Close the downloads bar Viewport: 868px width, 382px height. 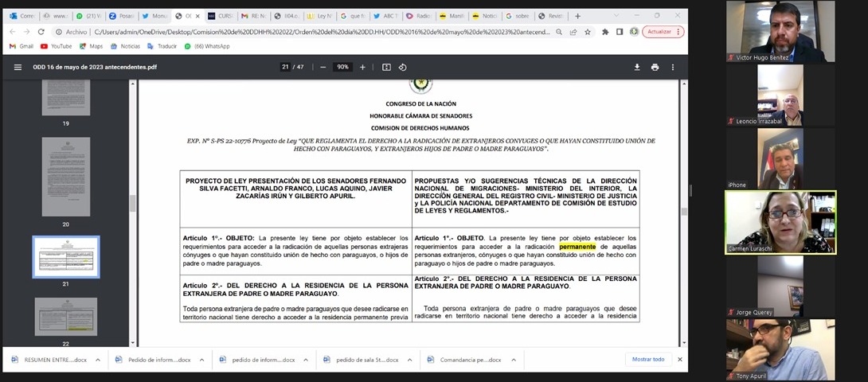point(682,359)
